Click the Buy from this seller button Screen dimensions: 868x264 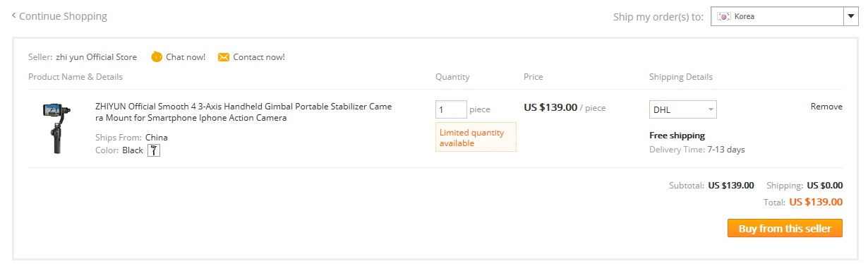coord(785,228)
